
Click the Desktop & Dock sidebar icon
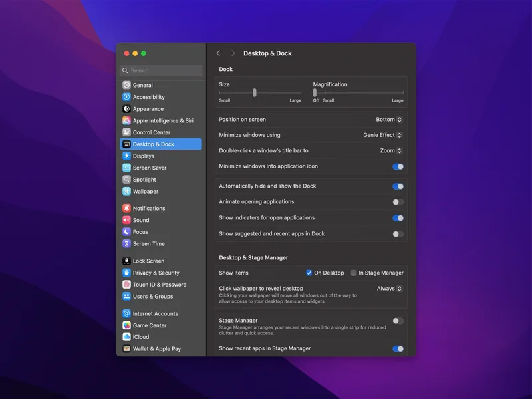[126, 144]
